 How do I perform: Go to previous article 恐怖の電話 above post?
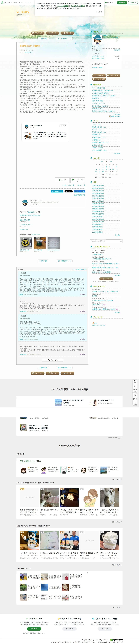coord(43,39)
